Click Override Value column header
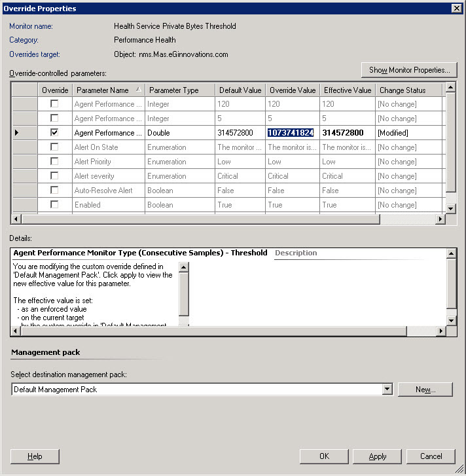The height and width of the screenshot is (476, 466). tap(293, 90)
